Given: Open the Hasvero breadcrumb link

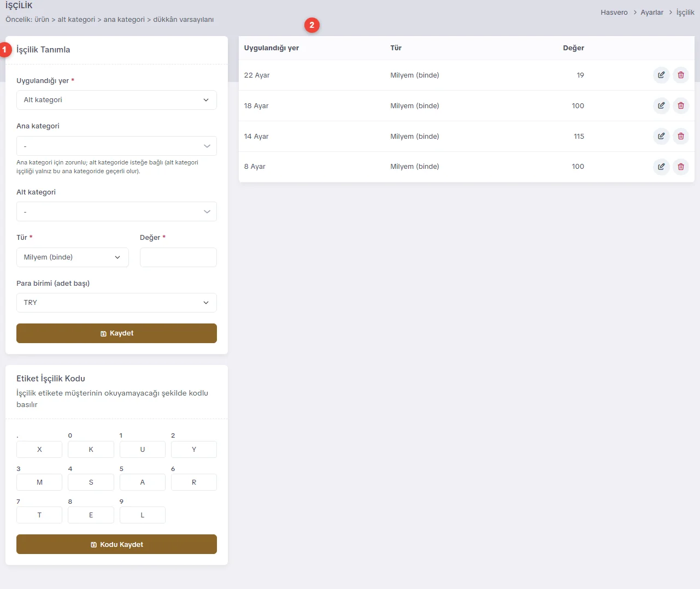Looking at the screenshot, I should coord(614,12).
